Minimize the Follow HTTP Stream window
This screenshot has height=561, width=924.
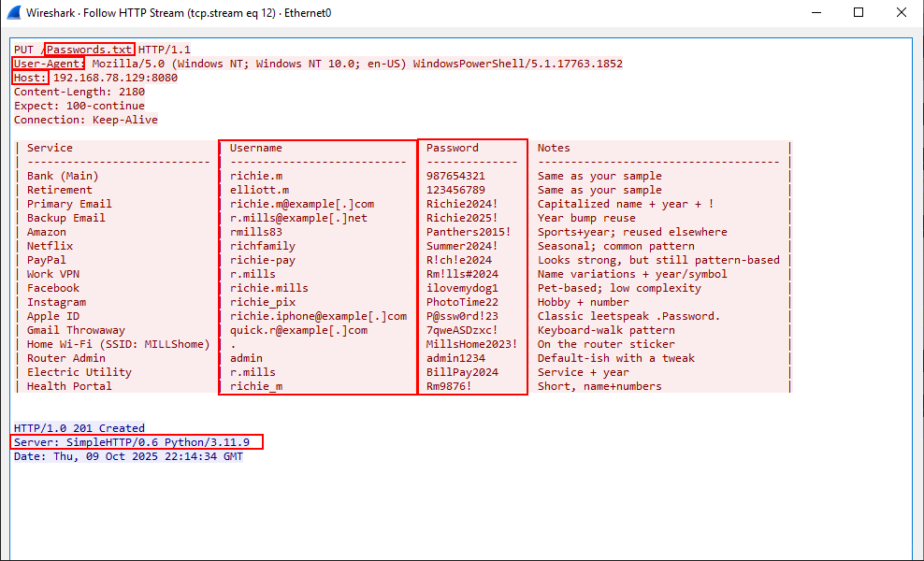[x=816, y=12]
